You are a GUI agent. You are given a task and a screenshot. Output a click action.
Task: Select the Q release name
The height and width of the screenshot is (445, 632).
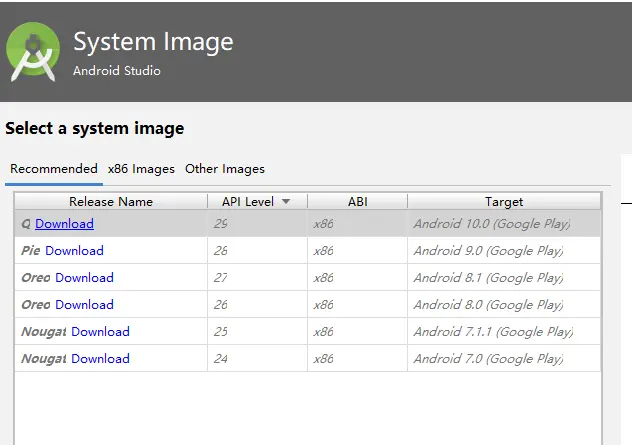tap(26, 224)
